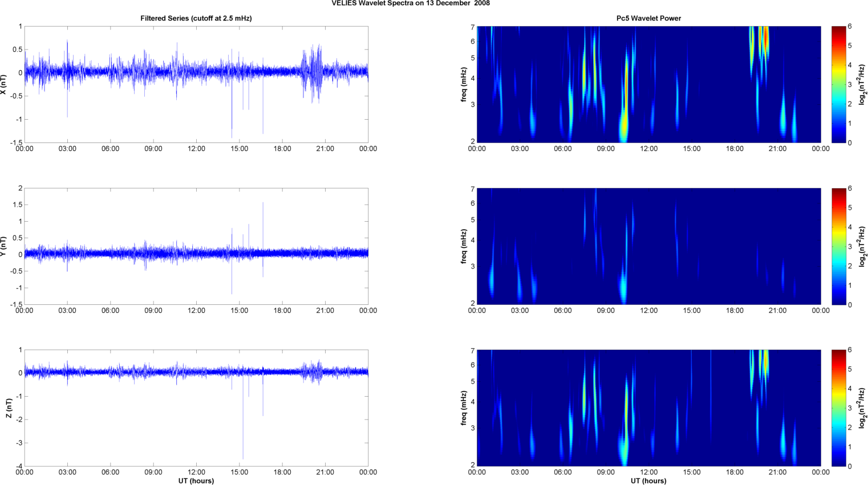This screenshot has width=868, height=485.
Task: Select the Filtered Series cutoff title
Action: point(196,18)
